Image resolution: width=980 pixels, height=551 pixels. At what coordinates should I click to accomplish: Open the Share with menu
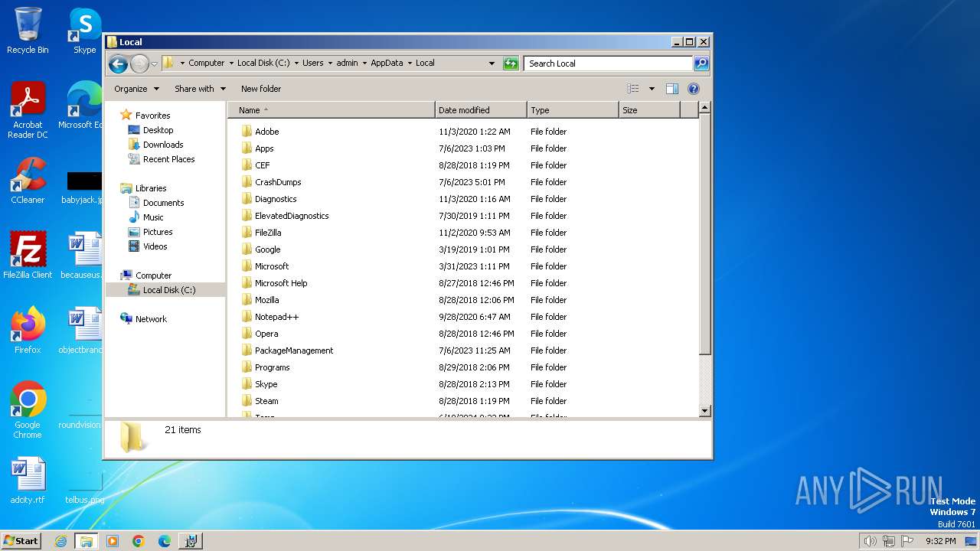200,89
